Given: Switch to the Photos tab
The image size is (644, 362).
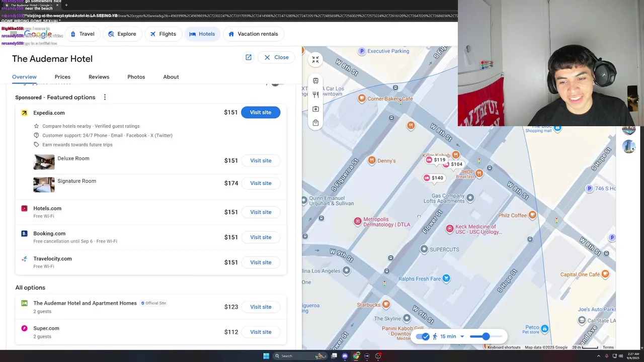Looking at the screenshot, I should click(136, 77).
